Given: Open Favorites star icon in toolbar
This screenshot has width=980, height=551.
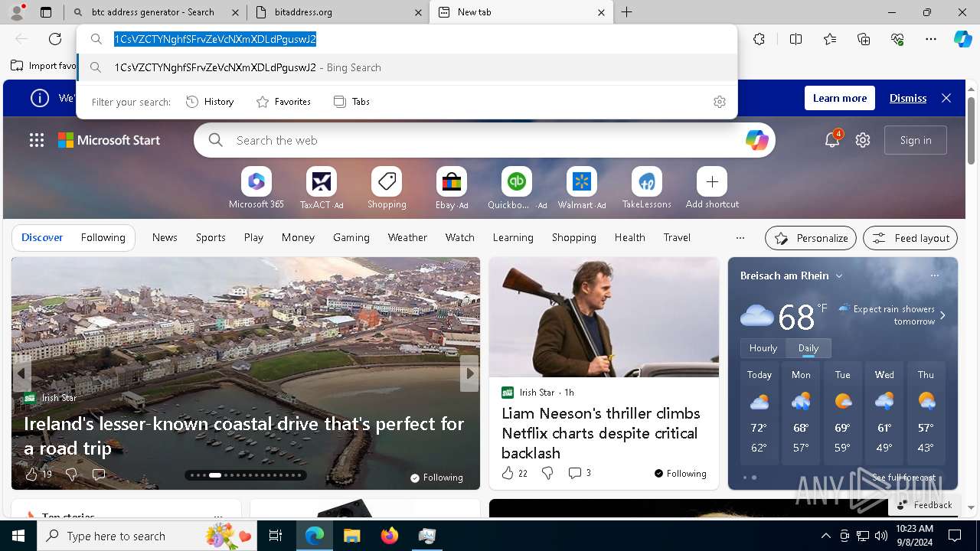Looking at the screenshot, I should tap(830, 39).
